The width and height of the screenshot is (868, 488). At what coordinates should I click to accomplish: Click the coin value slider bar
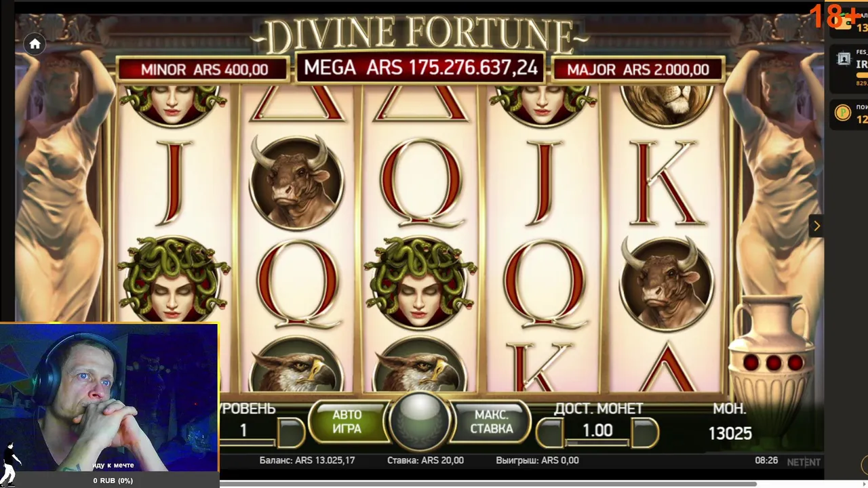tap(597, 443)
